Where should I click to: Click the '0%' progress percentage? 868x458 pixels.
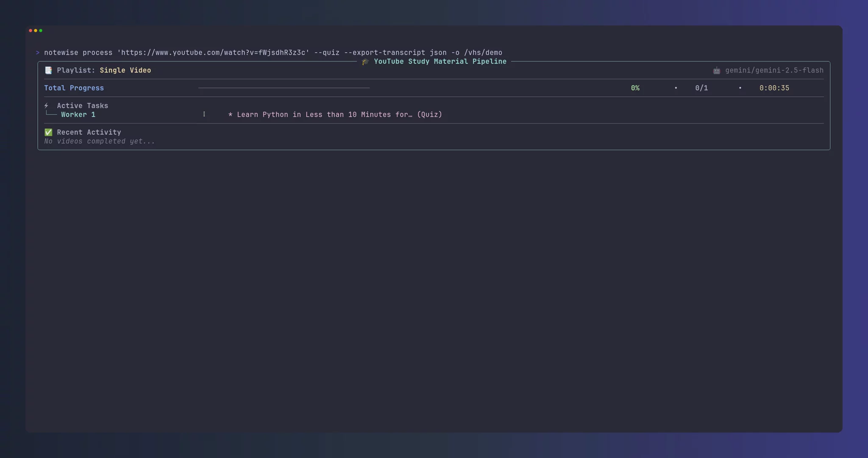pyautogui.click(x=635, y=88)
